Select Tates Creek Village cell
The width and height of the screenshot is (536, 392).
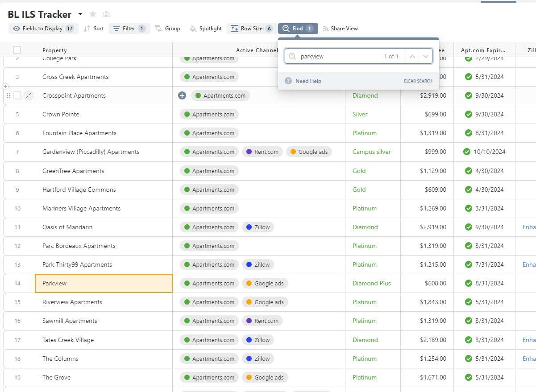[104, 340]
